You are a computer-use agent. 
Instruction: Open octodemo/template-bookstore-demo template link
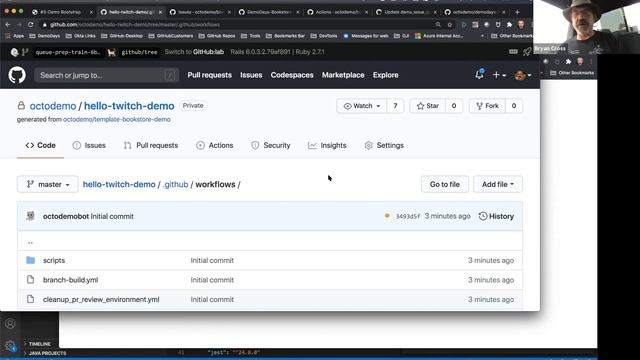point(117,120)
